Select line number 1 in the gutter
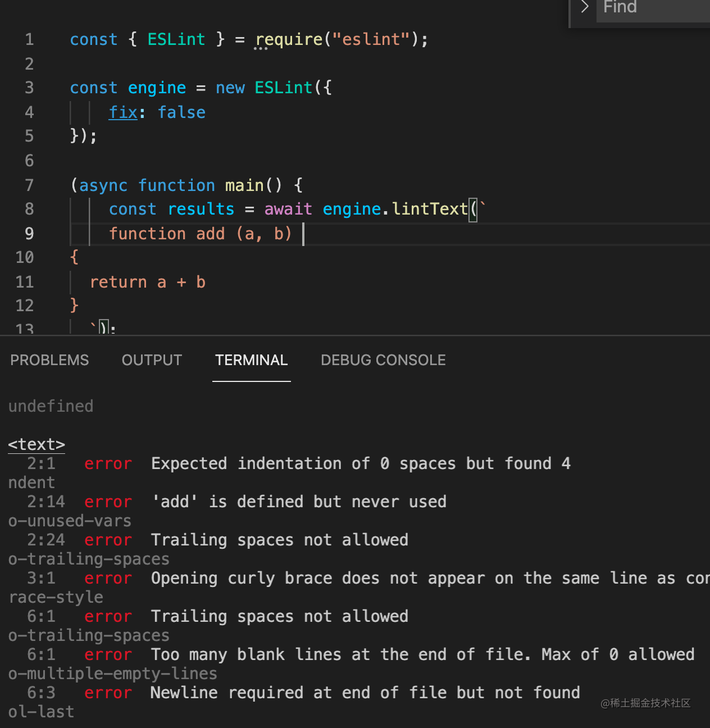 (x=29, y=40)
